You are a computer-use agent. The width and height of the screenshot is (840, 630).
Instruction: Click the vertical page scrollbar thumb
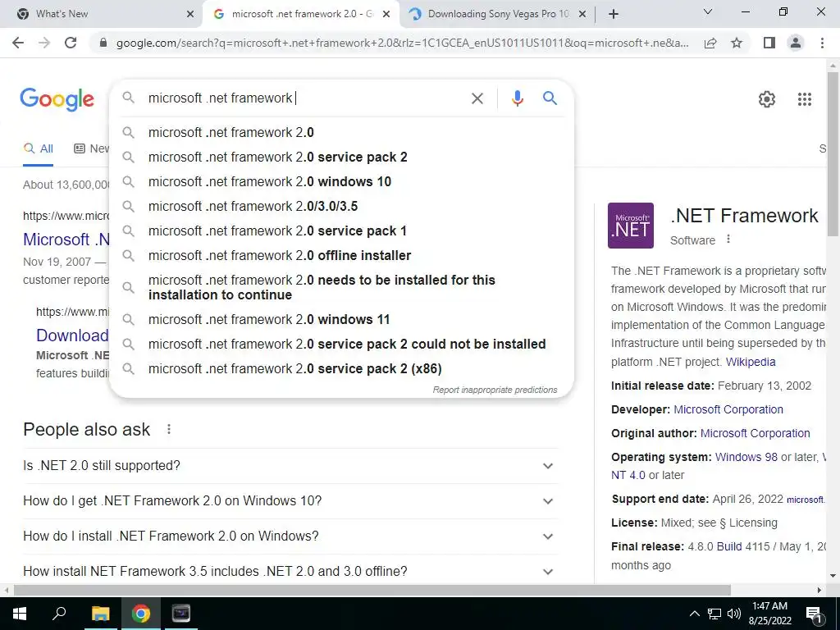click(x=833, y=153)
